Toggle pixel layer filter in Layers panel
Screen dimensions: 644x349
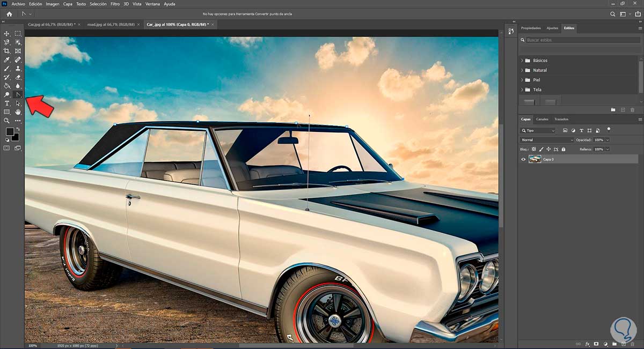(x=565, y=130)
